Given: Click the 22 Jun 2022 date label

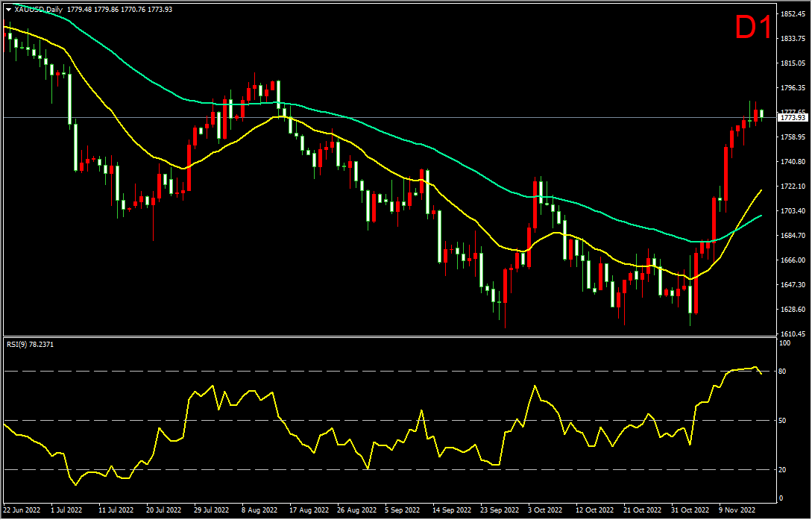Looking at the screenshot, I should [x=22, y=510].
